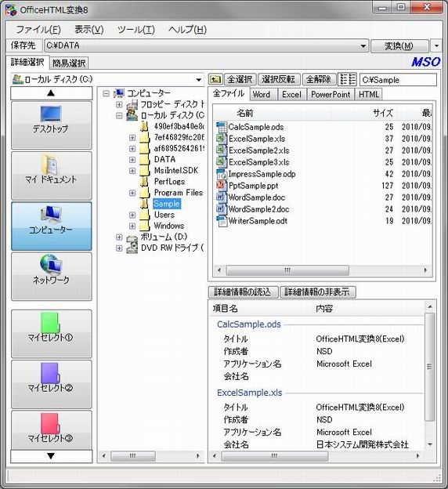Screen dimensions: 448x489
Task: Click the C:¥Sample path field
Action: click(398, 80)
